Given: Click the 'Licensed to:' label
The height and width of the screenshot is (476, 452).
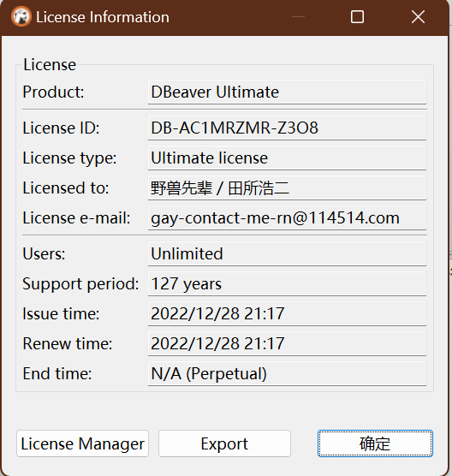Looking at the screenshot, I should 66,187.
